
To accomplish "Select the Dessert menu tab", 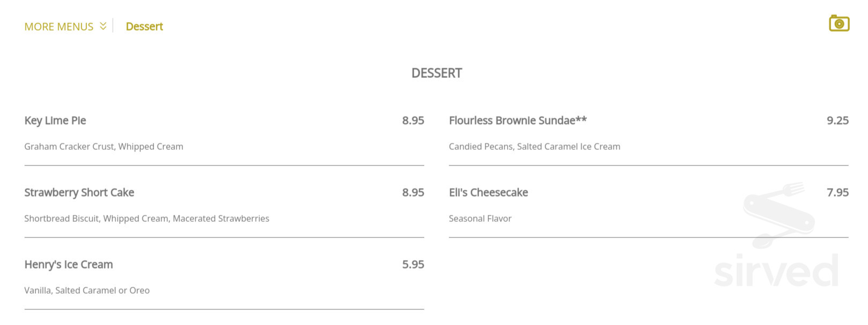I will click(144, 26).
